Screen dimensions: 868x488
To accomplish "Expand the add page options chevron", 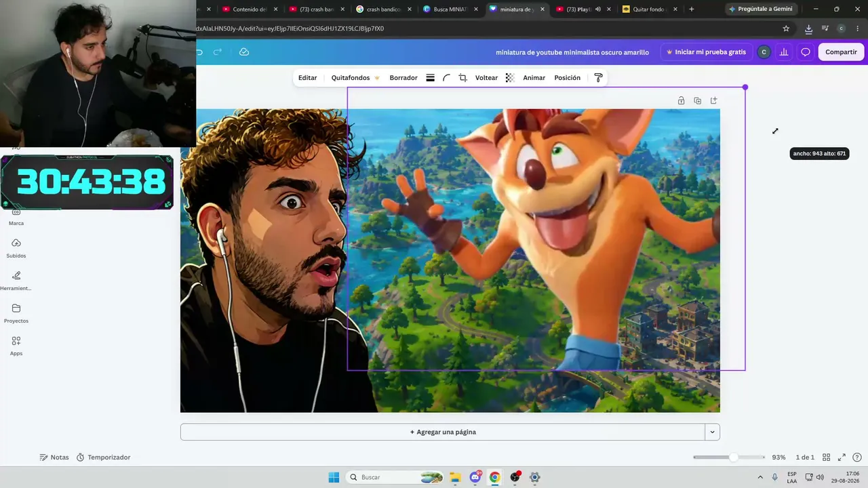I will [x=712, y=432].
